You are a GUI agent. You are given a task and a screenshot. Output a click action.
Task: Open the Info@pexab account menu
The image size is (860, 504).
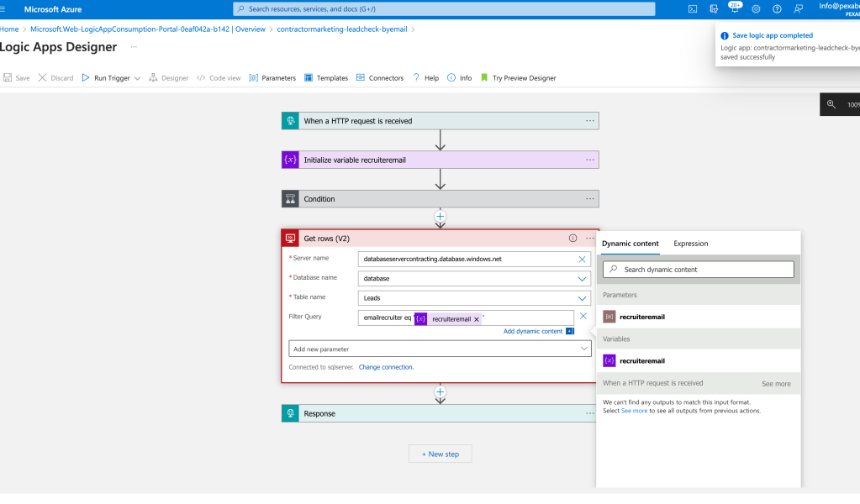tap(839, 8)
